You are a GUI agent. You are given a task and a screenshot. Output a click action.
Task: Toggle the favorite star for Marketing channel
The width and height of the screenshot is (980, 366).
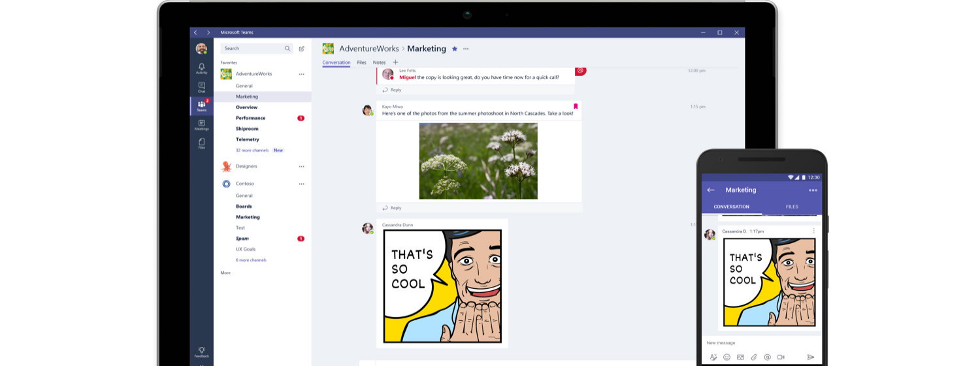pyautogui.click(x=455, y=48)
